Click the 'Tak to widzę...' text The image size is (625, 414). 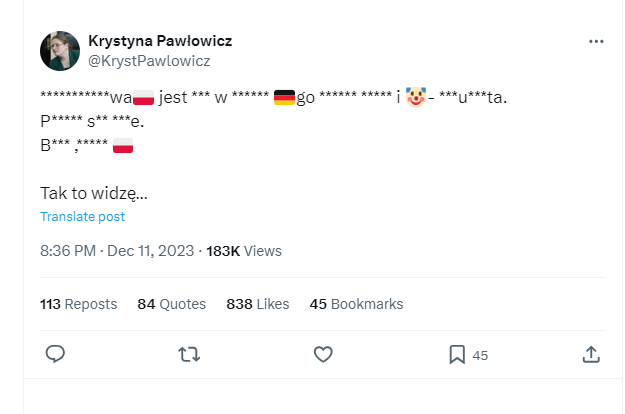(x=94, y=192)
